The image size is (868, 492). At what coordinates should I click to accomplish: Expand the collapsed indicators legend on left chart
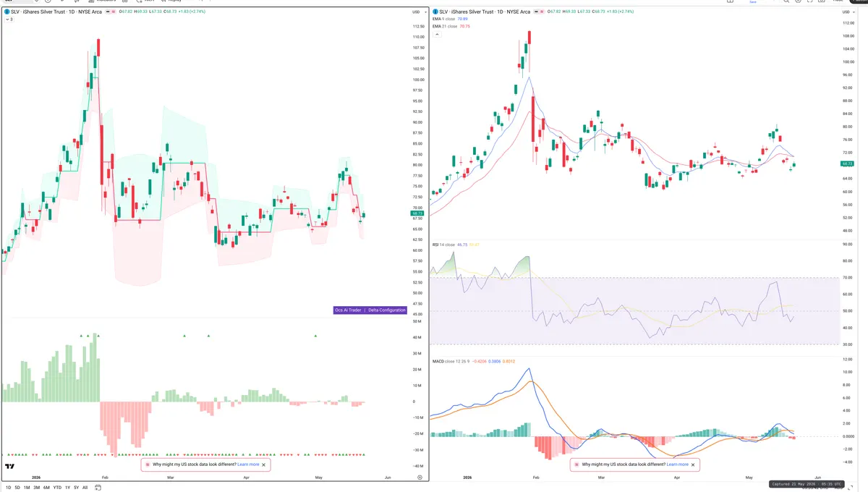tap(9, 20)
